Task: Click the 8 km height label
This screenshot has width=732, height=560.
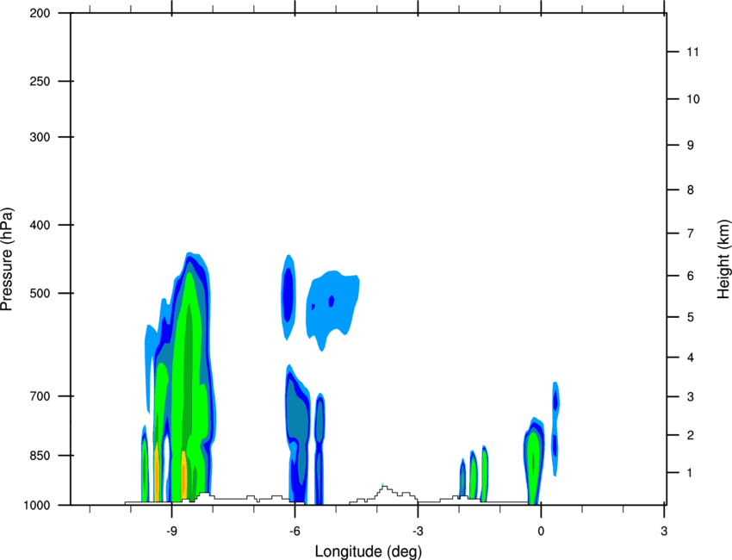Action: [x=691, y=190]
